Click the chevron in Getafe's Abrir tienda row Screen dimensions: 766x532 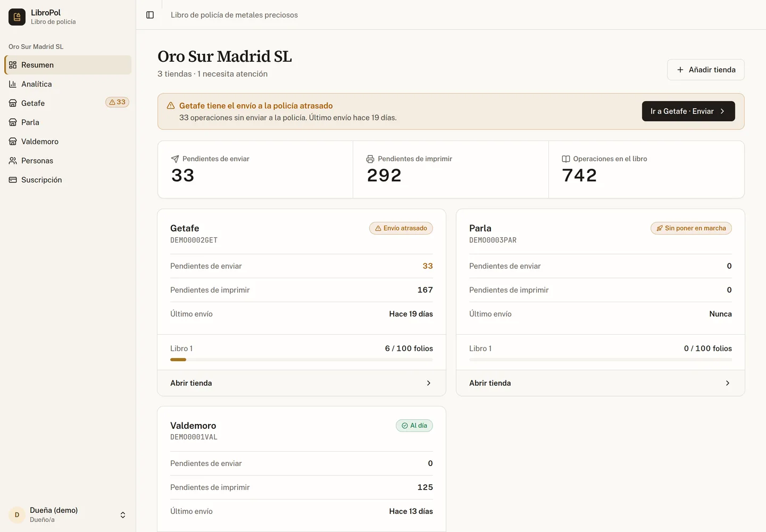(x=429, y=383)
